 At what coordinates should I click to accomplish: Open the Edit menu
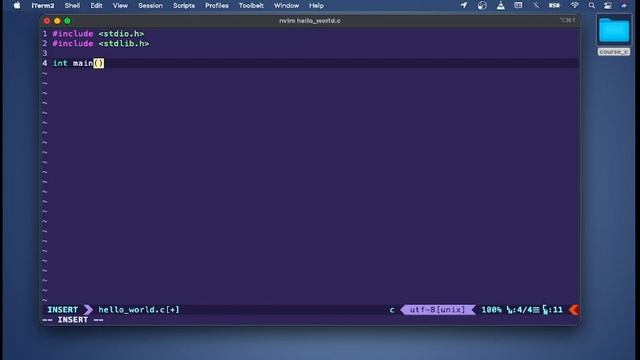pyautogui.click(x=96, y=6)
